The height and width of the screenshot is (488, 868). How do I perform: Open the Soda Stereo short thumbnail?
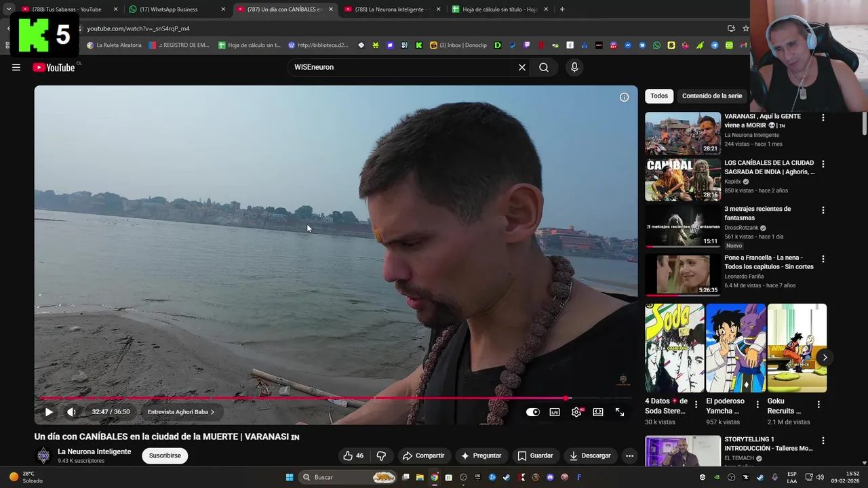tap(675, 348)
